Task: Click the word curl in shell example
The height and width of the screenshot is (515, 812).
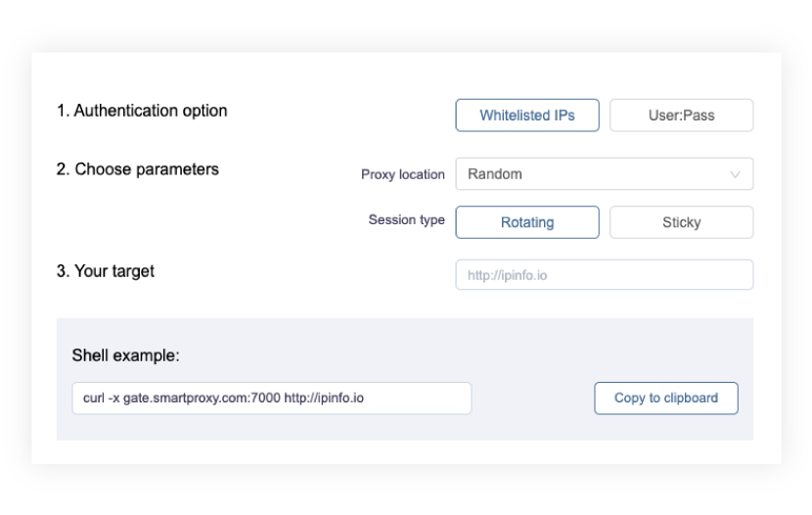Action: point(94,398)
